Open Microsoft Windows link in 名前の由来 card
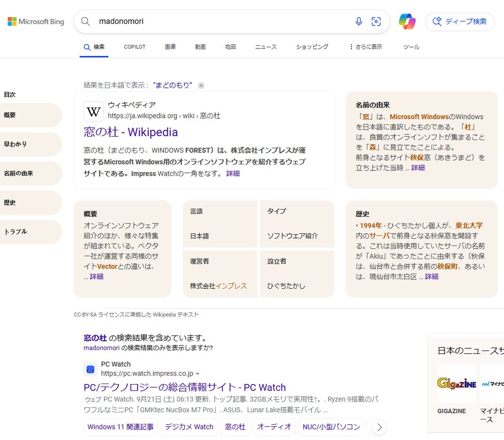504x440 pixels. coord(419,116)
